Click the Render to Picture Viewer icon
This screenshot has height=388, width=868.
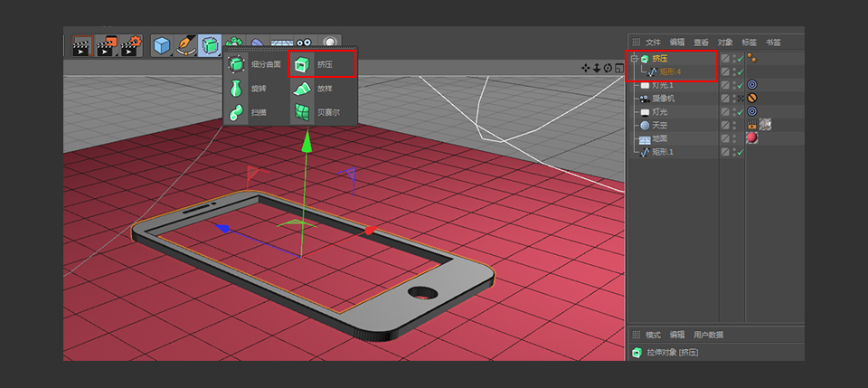tap(107, 45)
